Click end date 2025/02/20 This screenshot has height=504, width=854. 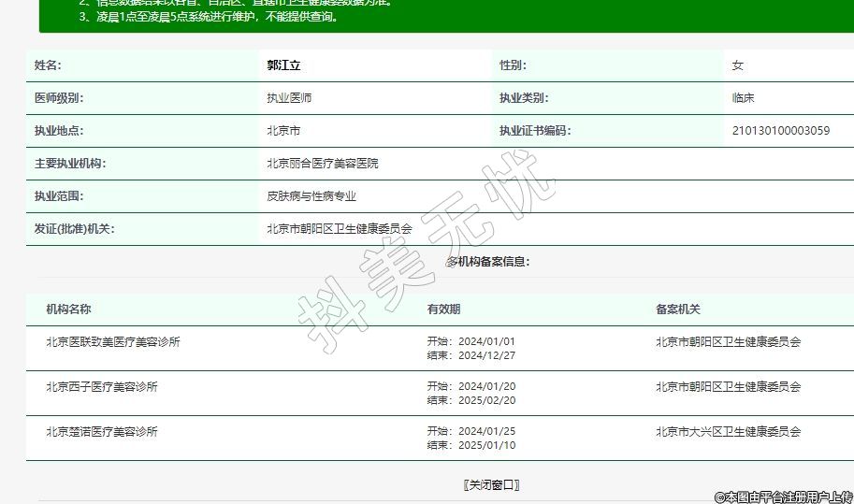coord(486,400)
